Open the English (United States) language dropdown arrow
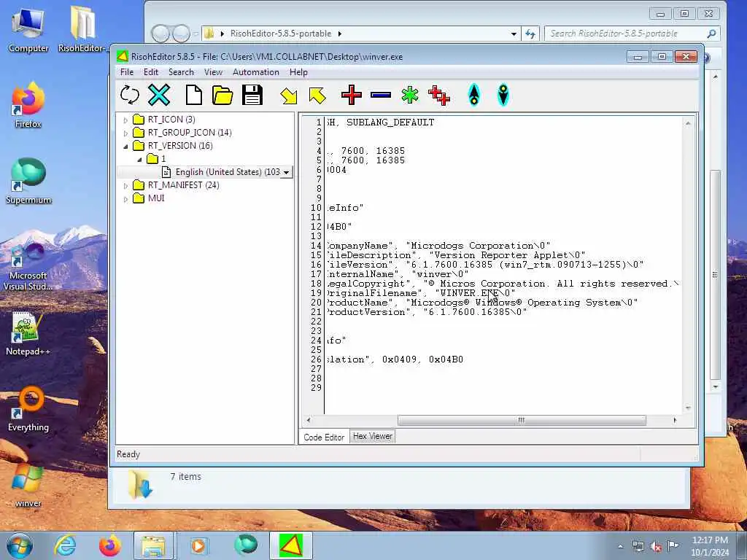The width and height of the screenshot is (747, 560). coord(286,172)
